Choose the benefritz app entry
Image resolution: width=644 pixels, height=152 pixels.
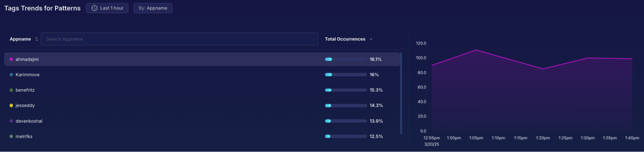[x=25, y=90]
